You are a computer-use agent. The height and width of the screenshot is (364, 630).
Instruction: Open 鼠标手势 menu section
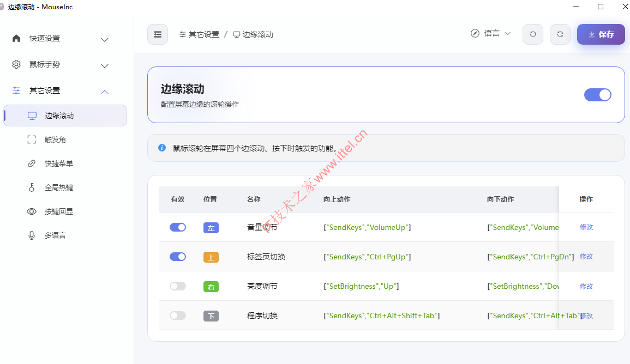[65, 65]
